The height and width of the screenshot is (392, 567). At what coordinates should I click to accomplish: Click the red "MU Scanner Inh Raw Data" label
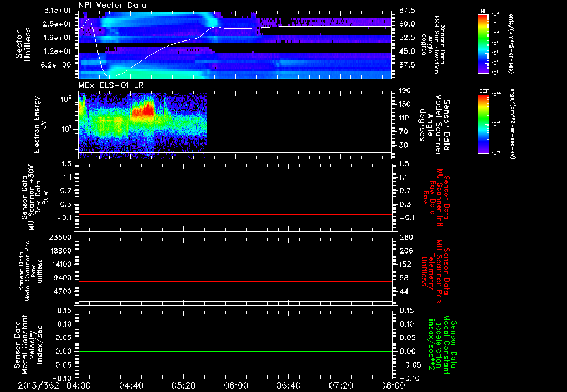[x=436, y=198]
